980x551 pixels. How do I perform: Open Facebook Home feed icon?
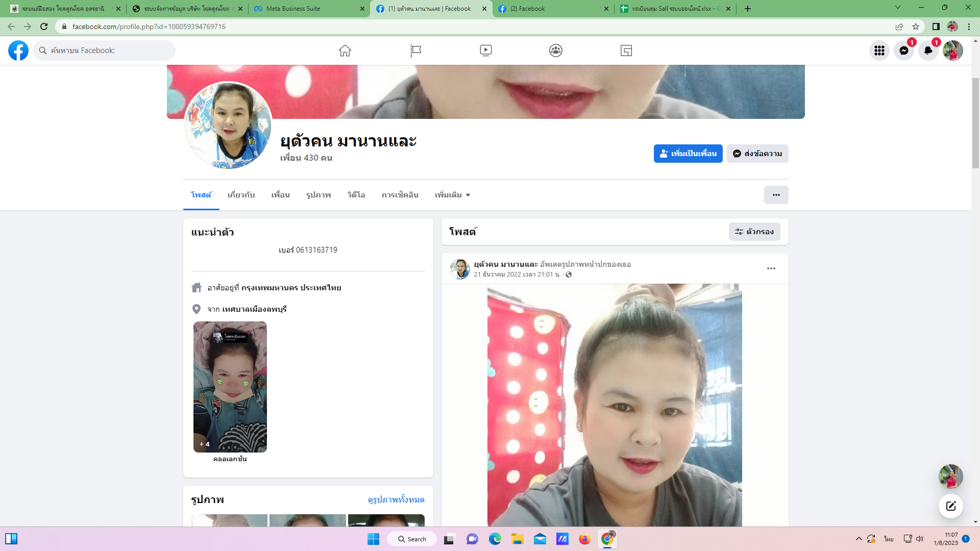[345, 51]
